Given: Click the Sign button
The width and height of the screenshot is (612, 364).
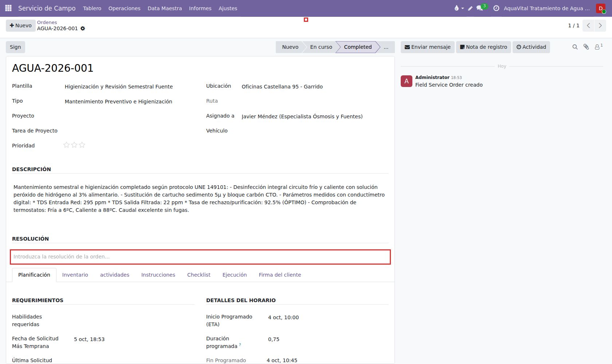Looking at the screenshot, I should click(15, 47).
